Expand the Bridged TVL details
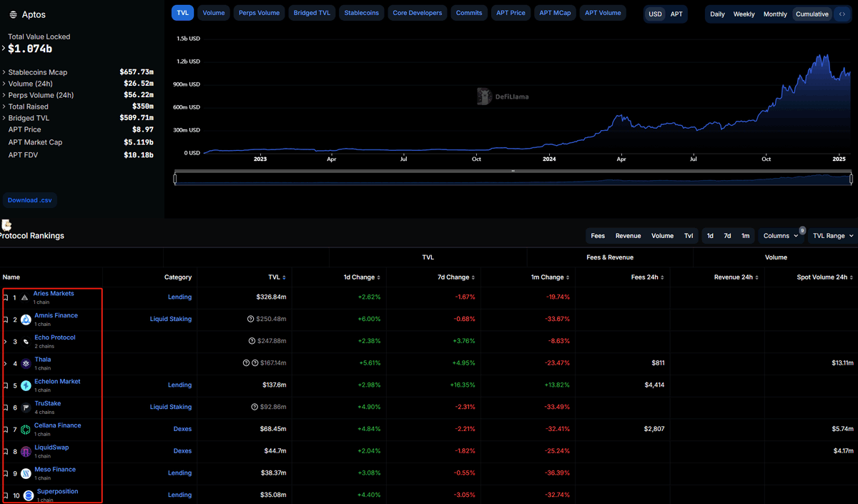Viewport: 858px width, 504px height. coord(4,118)
